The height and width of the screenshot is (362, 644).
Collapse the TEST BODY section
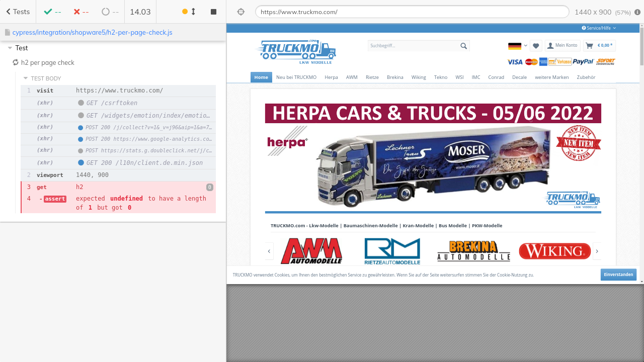coord(26,78)
